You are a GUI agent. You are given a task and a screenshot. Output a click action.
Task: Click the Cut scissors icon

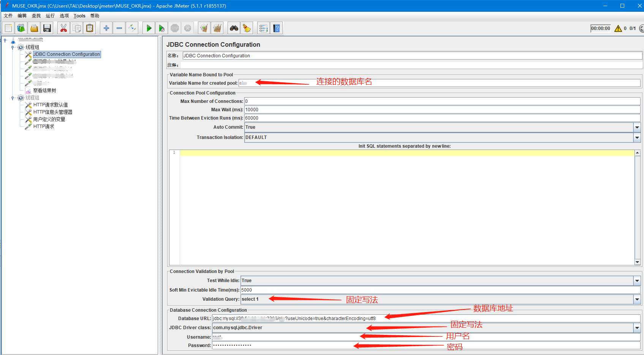coord(63,28)
